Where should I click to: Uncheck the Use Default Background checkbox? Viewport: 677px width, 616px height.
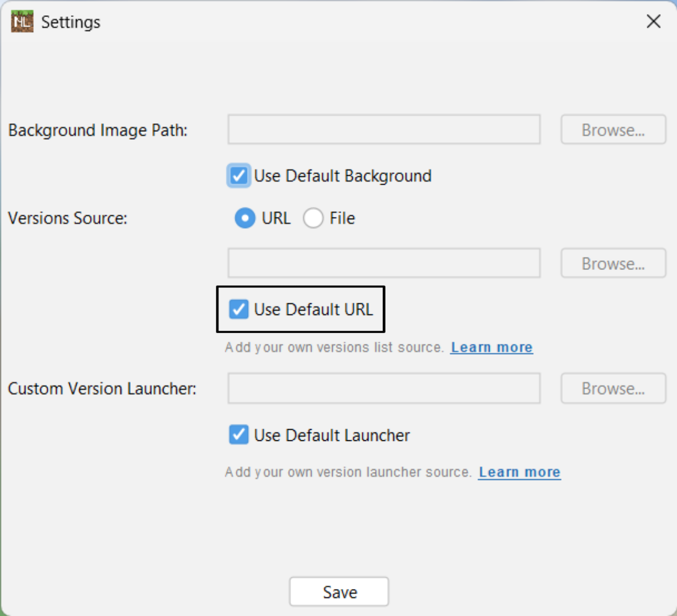[x=239, y=176]
